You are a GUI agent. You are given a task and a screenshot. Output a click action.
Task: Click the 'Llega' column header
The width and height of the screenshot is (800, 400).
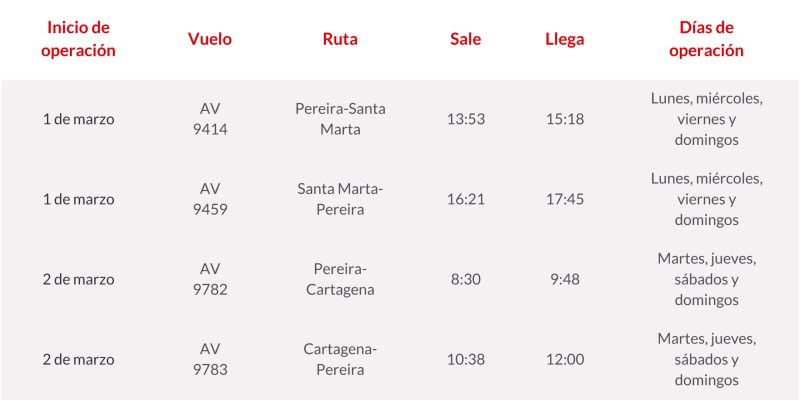[565, 39]
